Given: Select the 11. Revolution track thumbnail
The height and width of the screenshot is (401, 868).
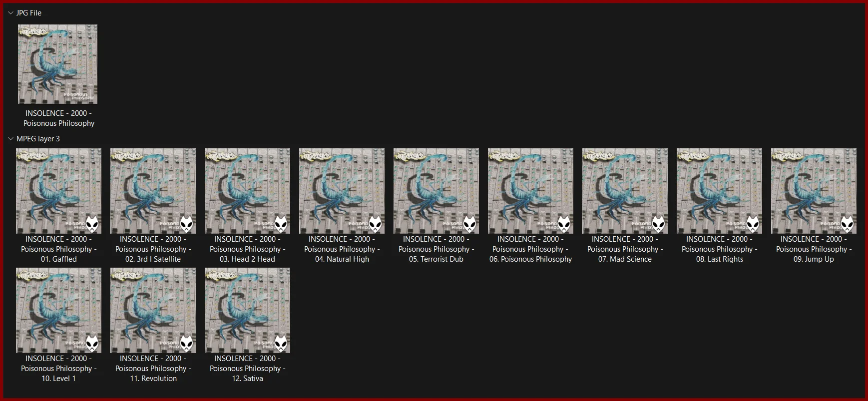Looking at the screenshot, I should 153,310.
